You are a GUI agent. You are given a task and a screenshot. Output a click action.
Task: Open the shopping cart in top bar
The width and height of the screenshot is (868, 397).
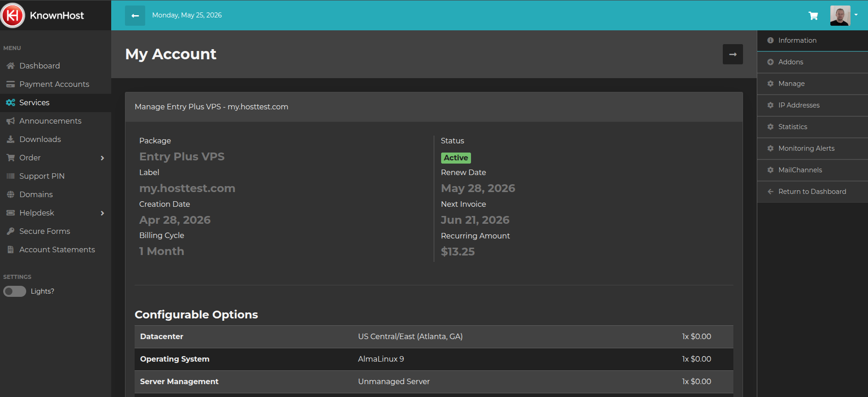tap(813, 16)
